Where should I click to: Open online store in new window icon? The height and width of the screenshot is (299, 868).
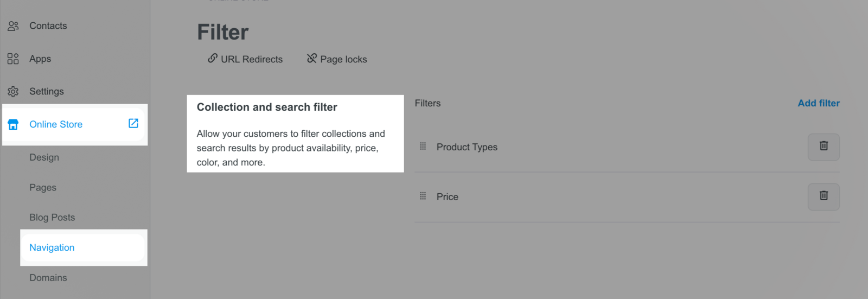pyautogui.click(x=133, y=123)
